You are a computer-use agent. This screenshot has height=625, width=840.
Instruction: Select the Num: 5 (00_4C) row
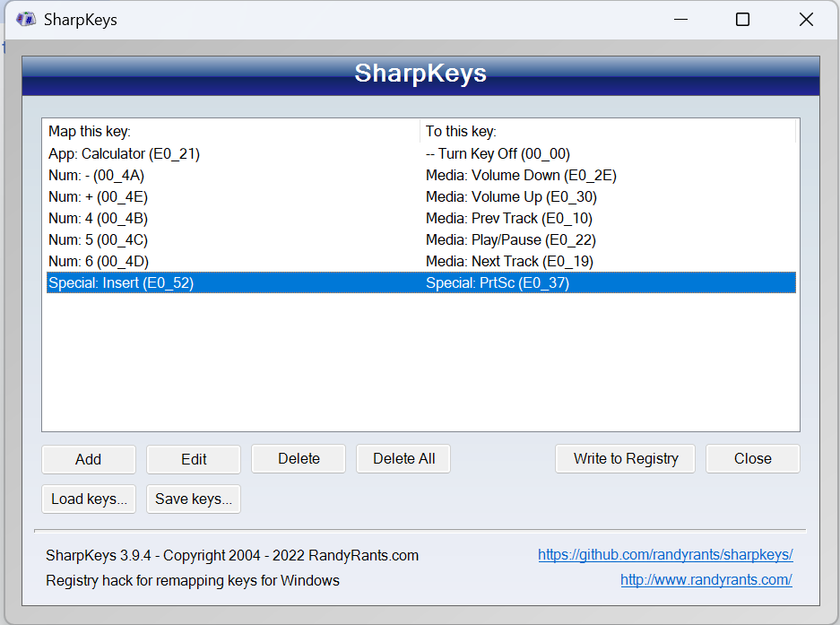[x=421, y=239]
